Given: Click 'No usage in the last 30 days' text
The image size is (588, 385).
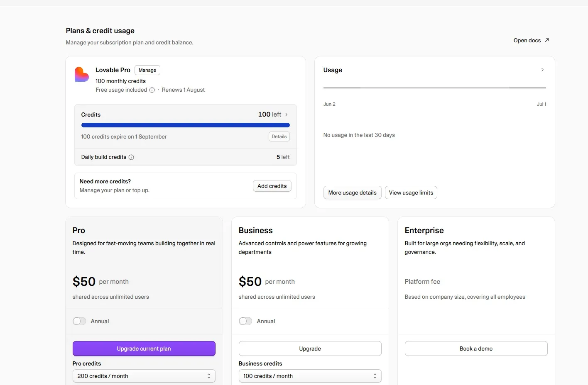Looking at the screenshot, I should pyautogui.click(x=359, y=135).
